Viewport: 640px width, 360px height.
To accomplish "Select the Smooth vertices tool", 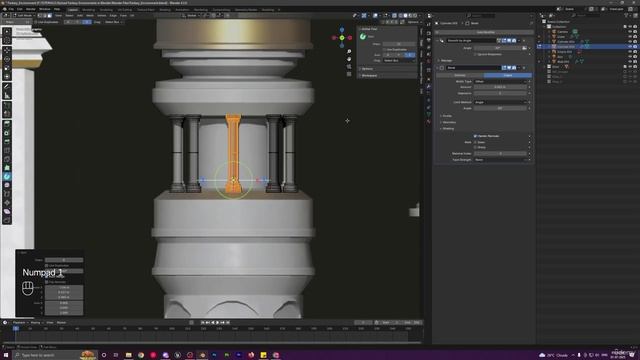I will 7,185.
